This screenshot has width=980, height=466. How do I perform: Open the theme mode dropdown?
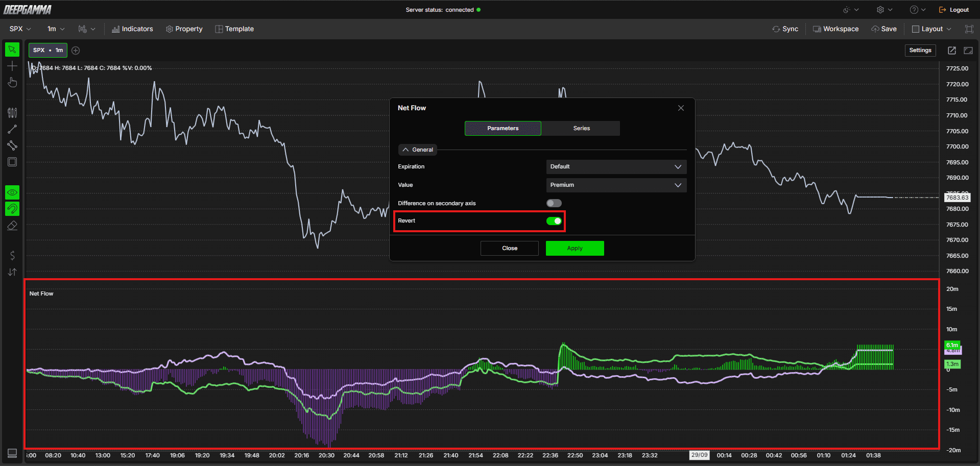(851, 10)
